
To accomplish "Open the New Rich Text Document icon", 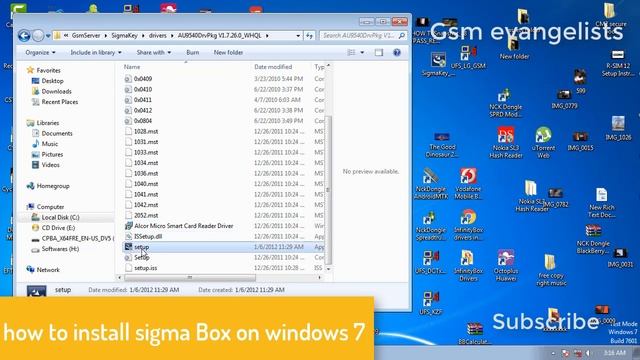I will (601, 203).
